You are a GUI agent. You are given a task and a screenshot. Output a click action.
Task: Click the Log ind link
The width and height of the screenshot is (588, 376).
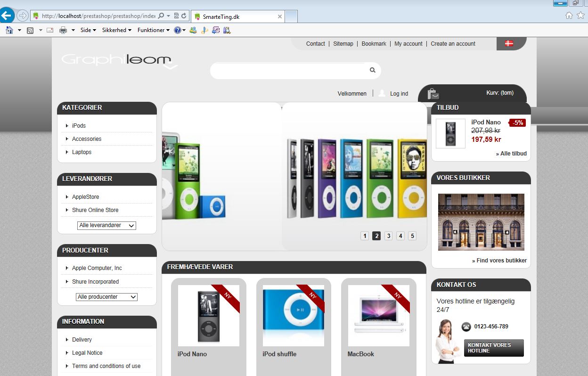pyautogui.click(x=399, y=94)
